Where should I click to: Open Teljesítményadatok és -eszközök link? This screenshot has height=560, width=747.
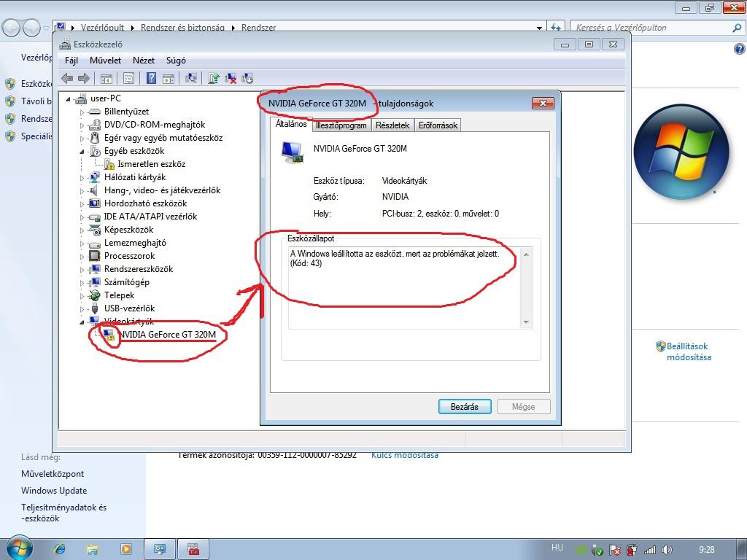click(64, 513)
